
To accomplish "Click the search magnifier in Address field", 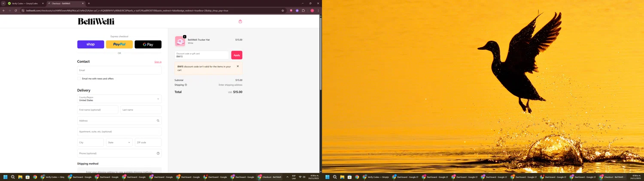I will point(158,121).
